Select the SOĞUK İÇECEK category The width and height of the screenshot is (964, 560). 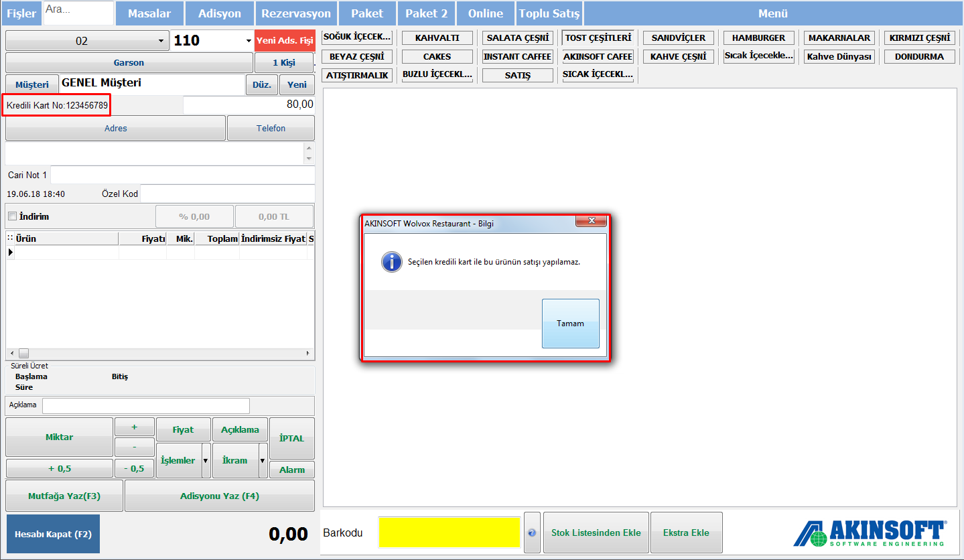(357, 38)
